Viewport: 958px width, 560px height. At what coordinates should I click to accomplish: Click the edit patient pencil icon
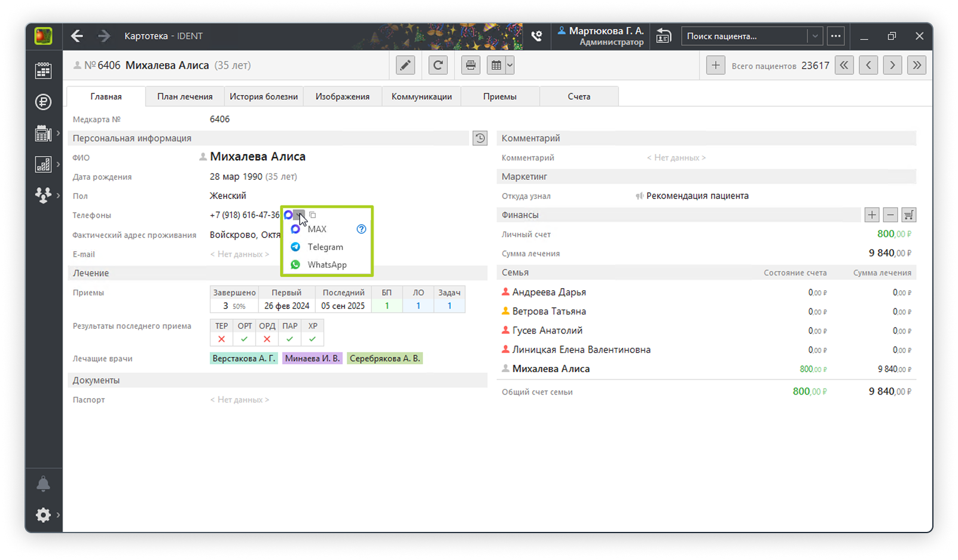pyautogui.click(x=405, y=65)
